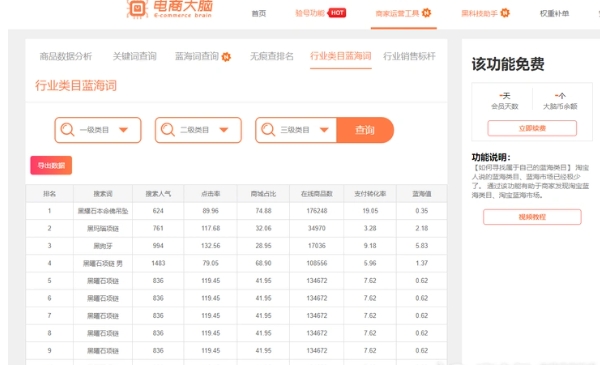This screenshot has height=365, width=600.
Task: Click the 黑曜石项链 男 keyword in row 4
Action: 103,263
